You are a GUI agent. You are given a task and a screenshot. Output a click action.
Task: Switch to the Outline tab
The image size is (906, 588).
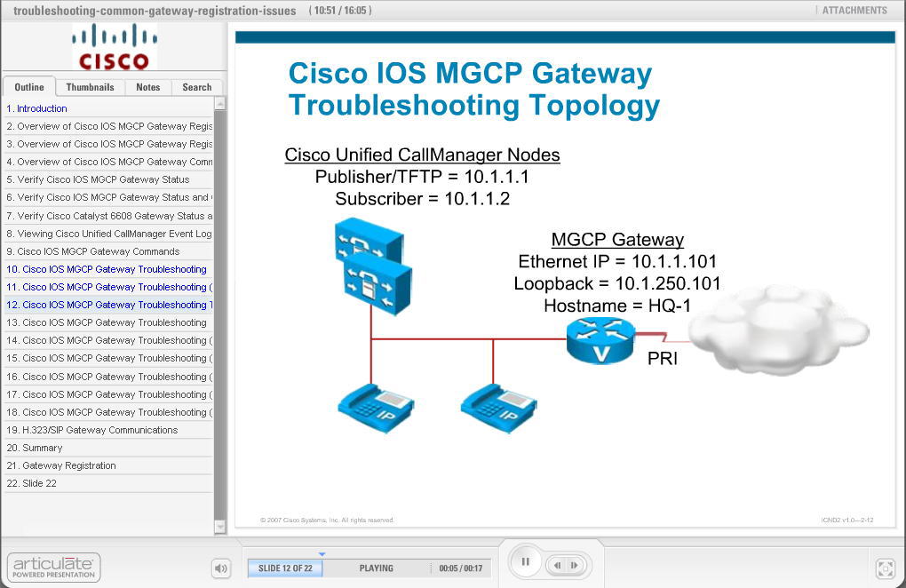(29, 87)
